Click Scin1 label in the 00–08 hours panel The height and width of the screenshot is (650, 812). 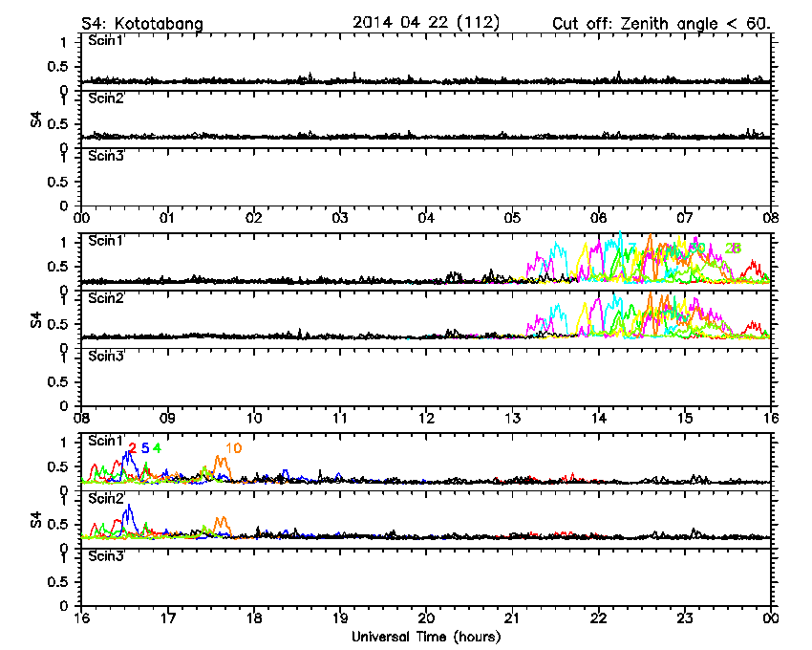[x=106, y=40]
